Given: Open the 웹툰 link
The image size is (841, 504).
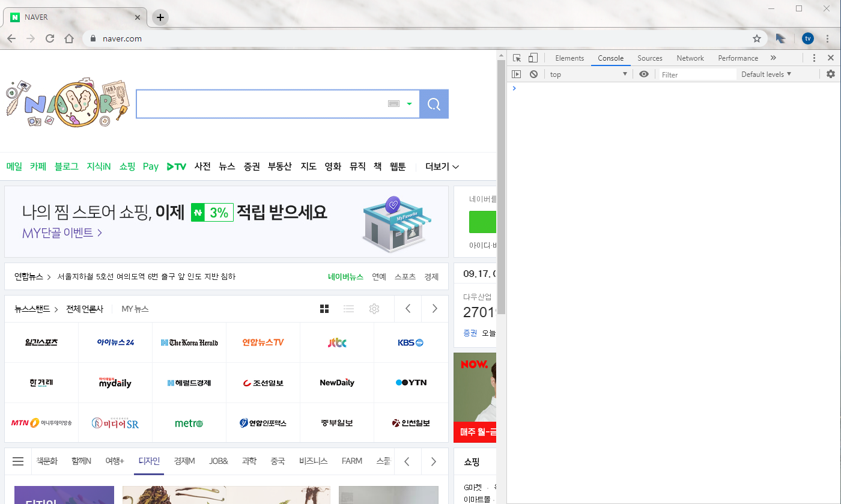Looking at the screenshot, I should (398, 166).
